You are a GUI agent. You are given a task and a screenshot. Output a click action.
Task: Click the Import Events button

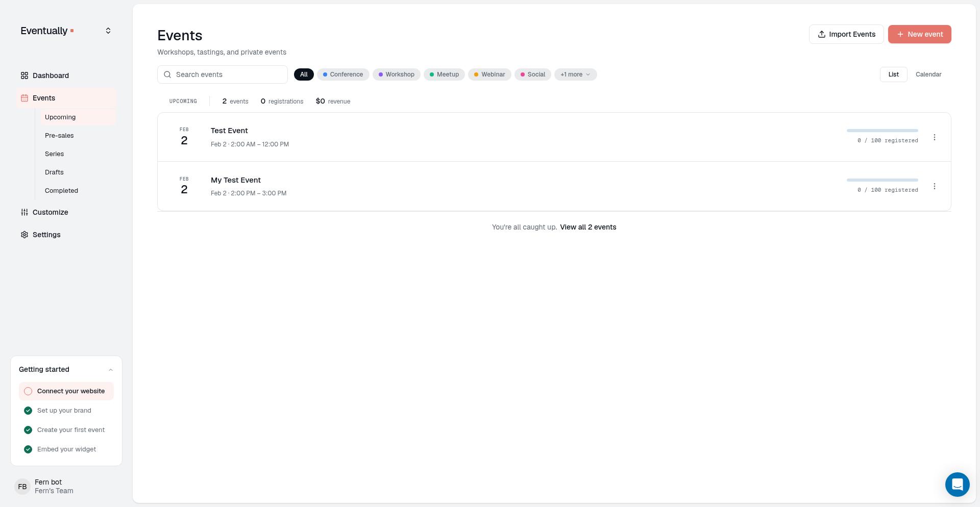(846, 34)
